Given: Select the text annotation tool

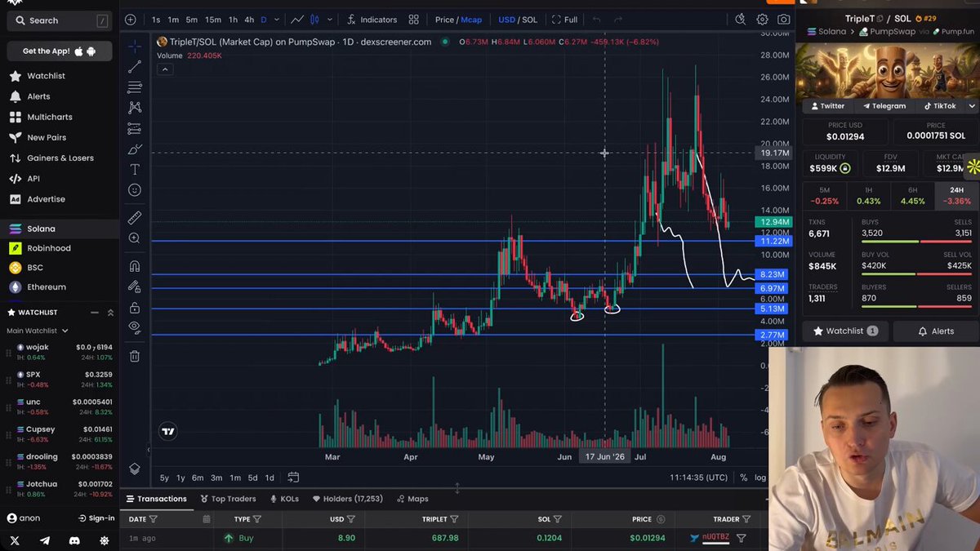Looking at the screenshot, I should tap(135, 169).
